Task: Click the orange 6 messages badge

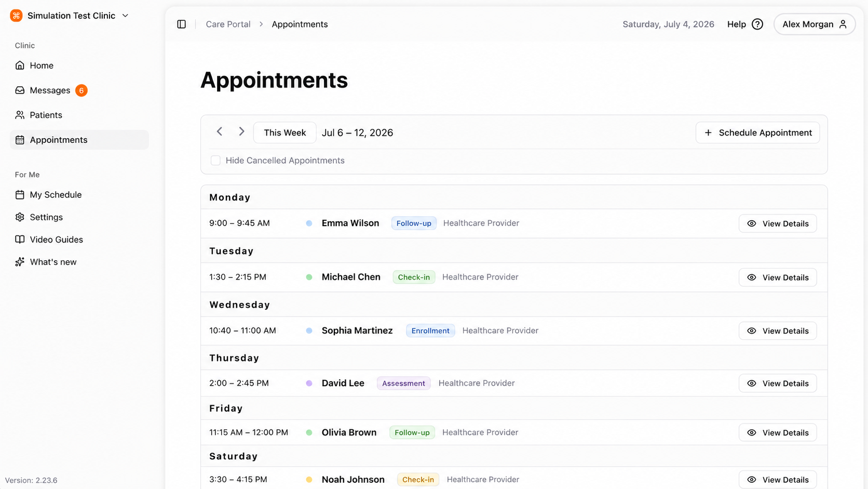Action: (x=81, y=90)
